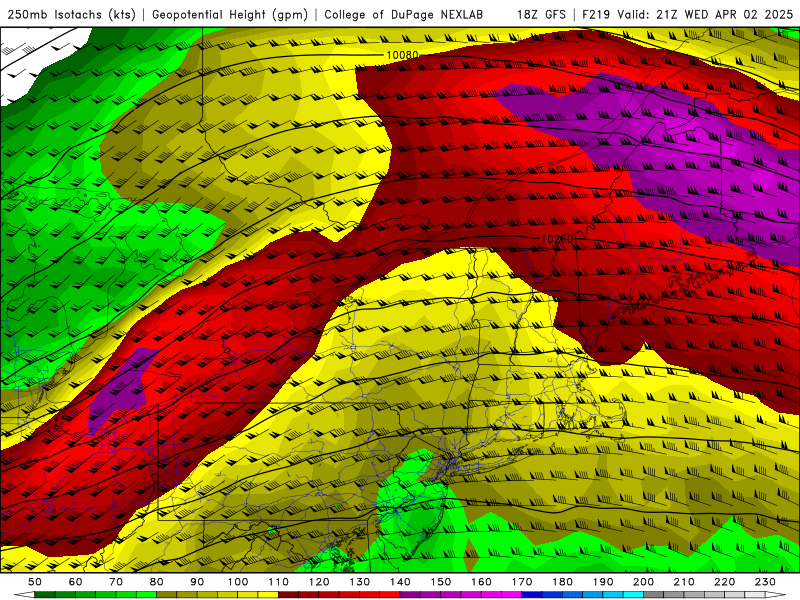Click the 140 label on the color scale
This screenshot has width=800, height=600.
tap(400, 582)
